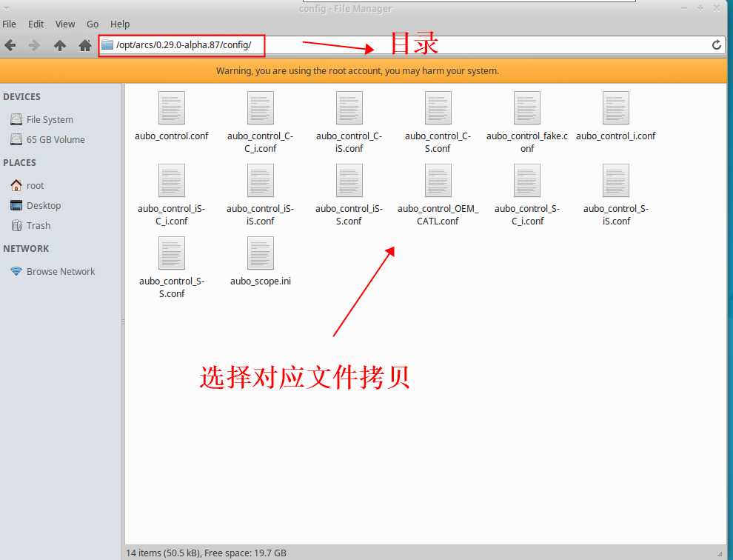Close the File Manager window
The width and height of the screenshot is (733, 560).
[x=716, y=8]
